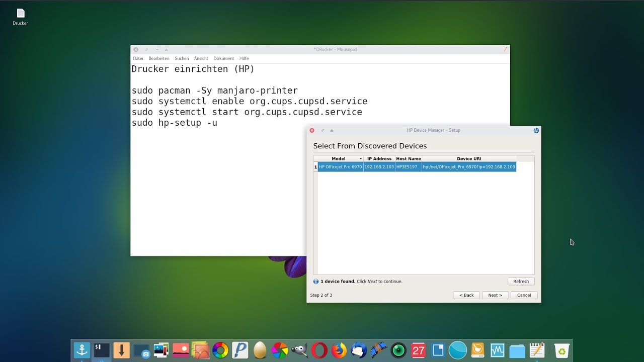644x362 pixels.
Task: Open the blue letter P dock icon
Action: click(240, 350)
